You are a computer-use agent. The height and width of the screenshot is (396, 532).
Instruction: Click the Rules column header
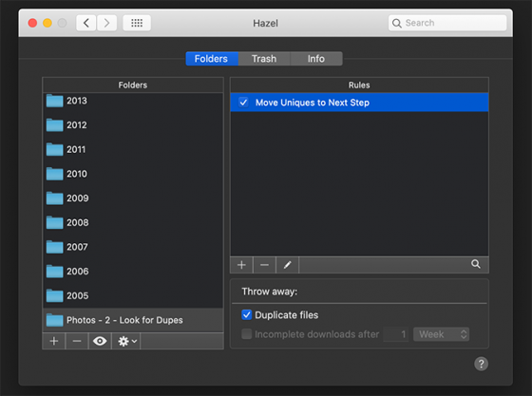tap(359, 85)
